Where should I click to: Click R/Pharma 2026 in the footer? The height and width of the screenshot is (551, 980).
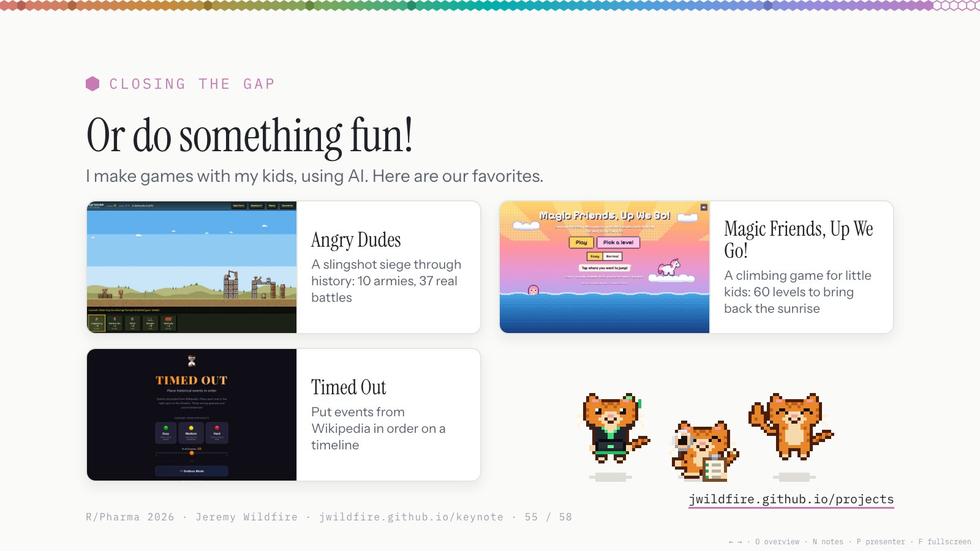(130, 517)
